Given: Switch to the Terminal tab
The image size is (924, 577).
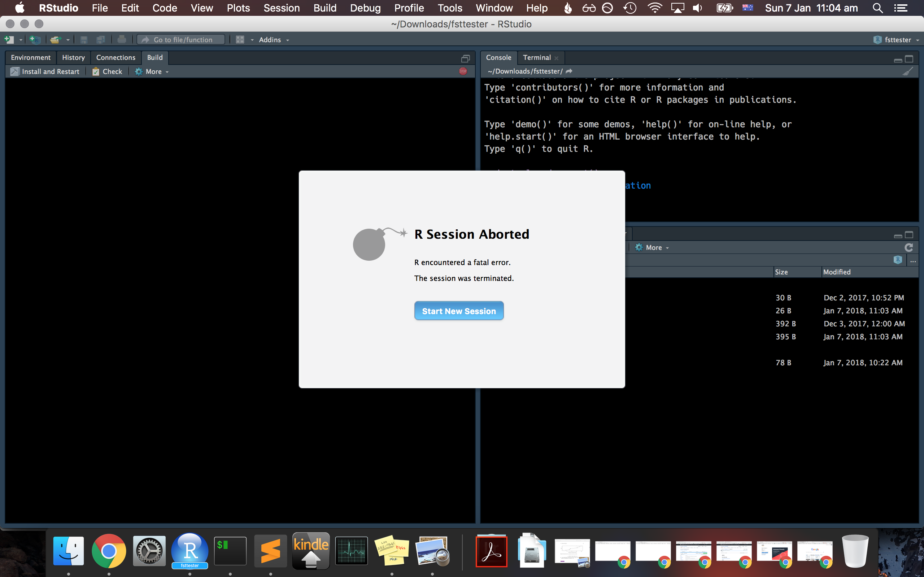Looking at the screenshot, I should click(x=537, y=57).
